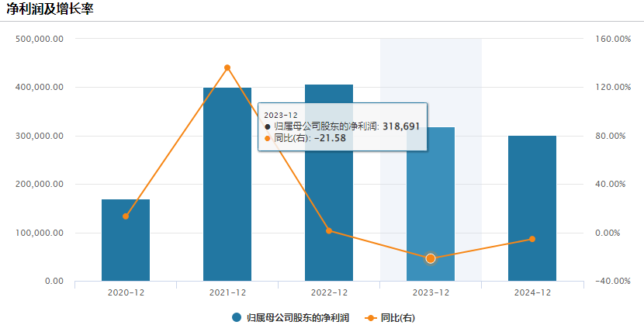
Task: Click the 2021-12 net profit bar
Action: coord(227,185)
